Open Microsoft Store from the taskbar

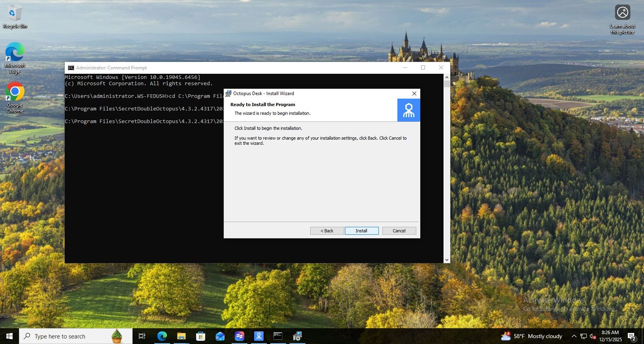tap(201, 336)
